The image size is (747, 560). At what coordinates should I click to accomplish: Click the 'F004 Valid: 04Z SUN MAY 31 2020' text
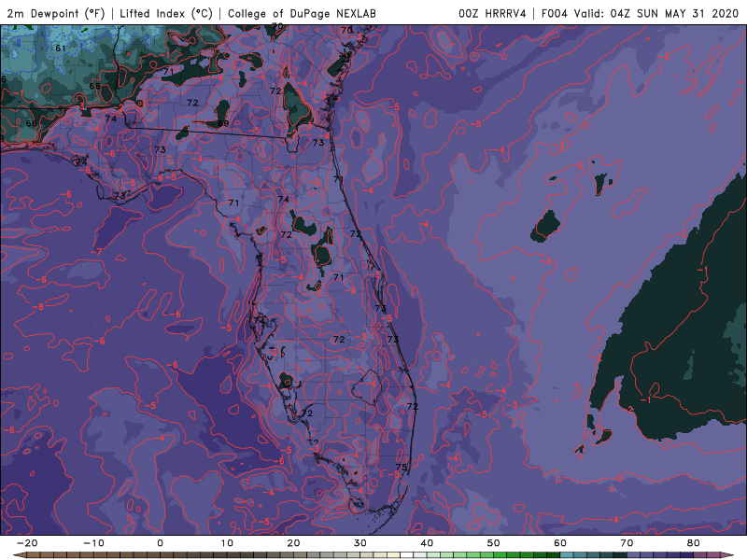(640, 13)
